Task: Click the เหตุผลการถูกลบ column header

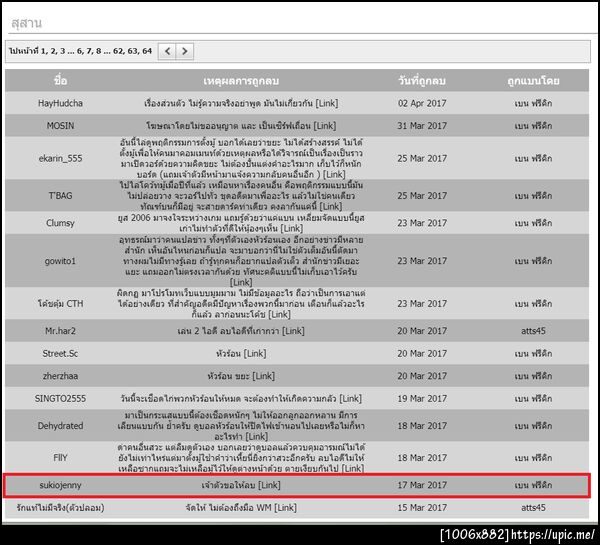Action: (x=241, y=81)
